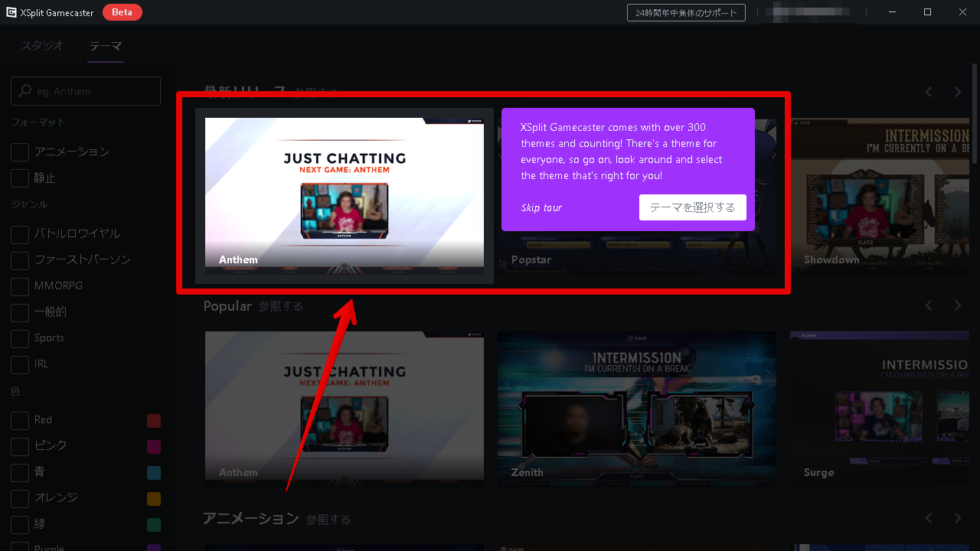This screenshot has width=980, height=551.
Task: Open the blurred account name menu
Action: (x=812, y=12)
